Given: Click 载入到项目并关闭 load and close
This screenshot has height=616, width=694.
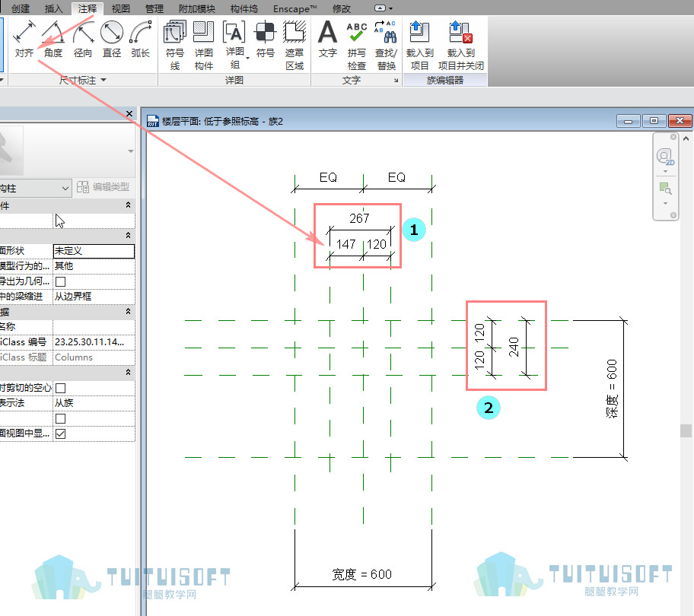Looking at the screenshot, I should click(x=460, y=46).
